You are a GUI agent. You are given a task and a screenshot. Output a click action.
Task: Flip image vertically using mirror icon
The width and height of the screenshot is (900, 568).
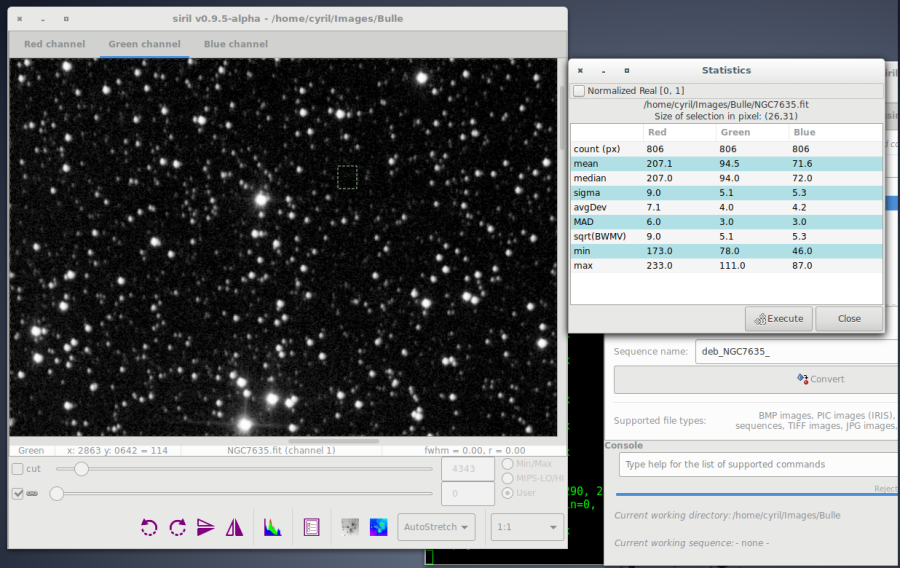206,527
